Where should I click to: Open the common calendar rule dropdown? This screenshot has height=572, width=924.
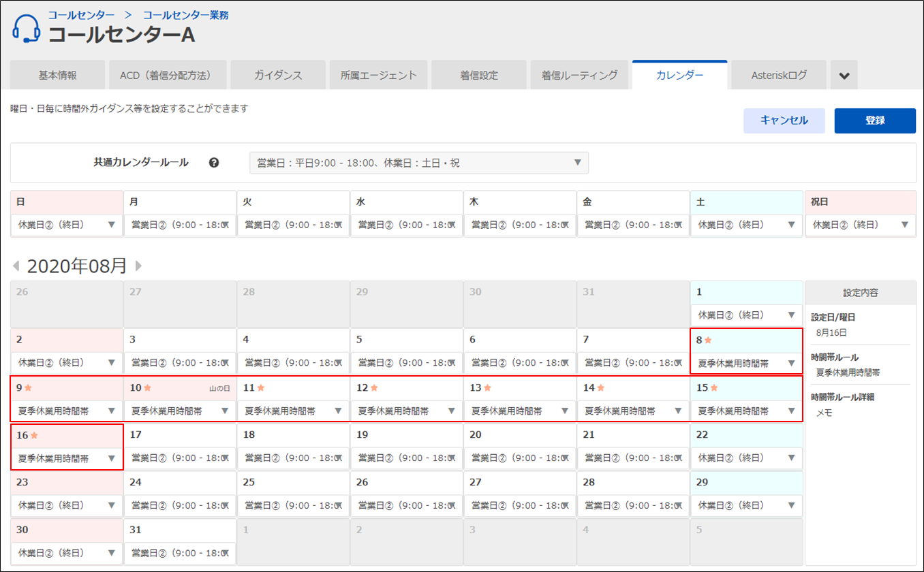click(418, 163)
